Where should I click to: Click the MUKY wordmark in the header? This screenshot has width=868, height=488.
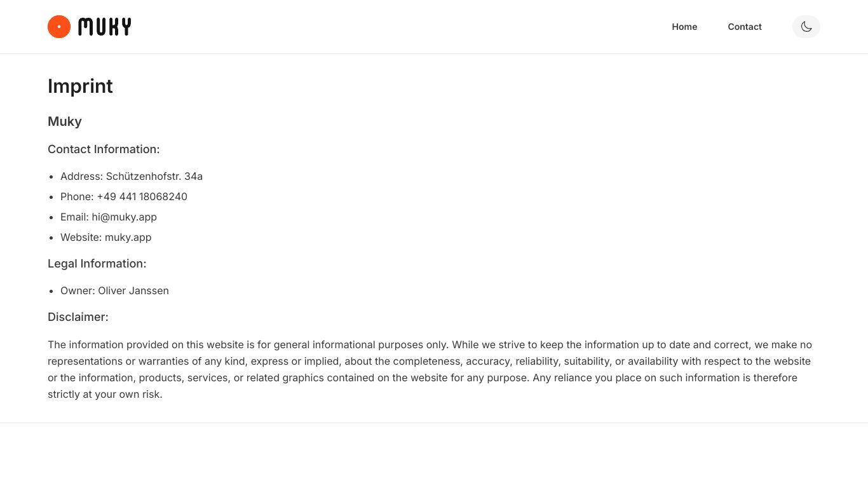click(105, 27)
